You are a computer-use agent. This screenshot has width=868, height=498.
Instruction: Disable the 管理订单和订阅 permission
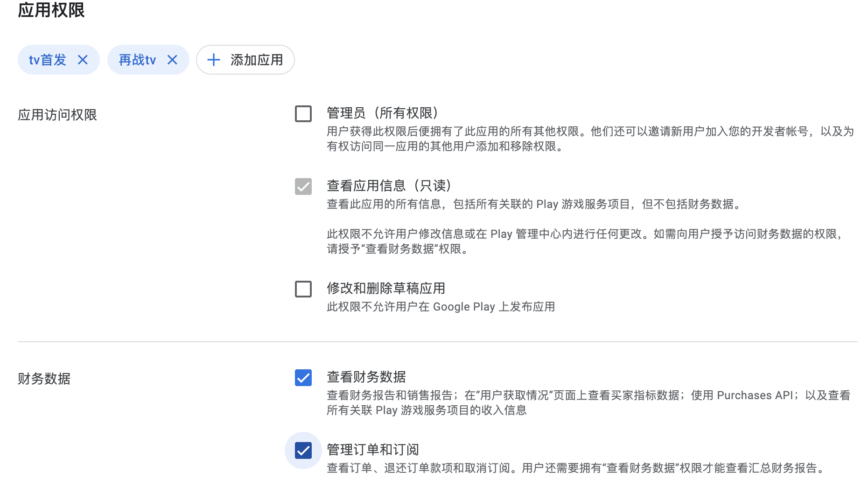tap(303, 451)
